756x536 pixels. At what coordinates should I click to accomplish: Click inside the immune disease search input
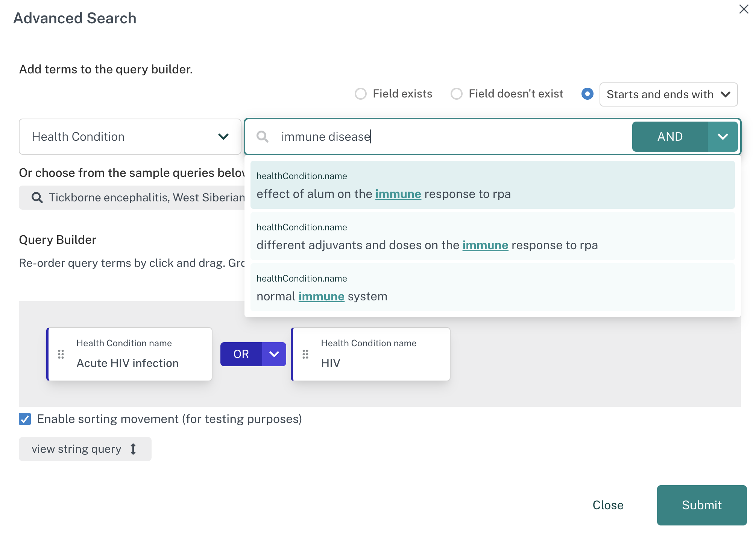414,137
